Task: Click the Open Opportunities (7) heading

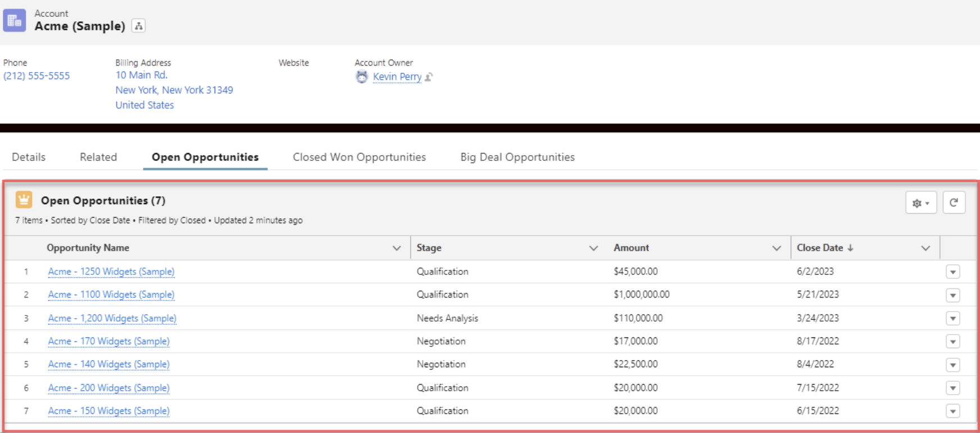Action: tap(103, 201)
